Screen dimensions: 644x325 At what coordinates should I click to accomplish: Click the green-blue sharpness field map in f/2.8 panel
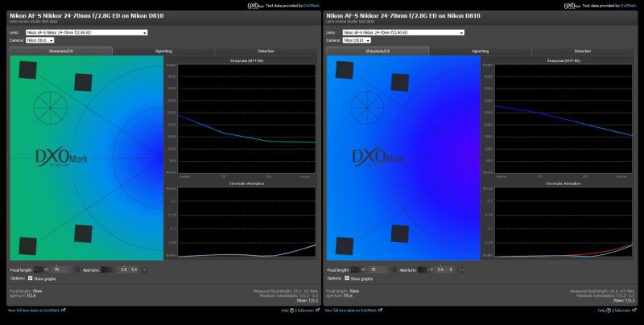click(87, 158)
